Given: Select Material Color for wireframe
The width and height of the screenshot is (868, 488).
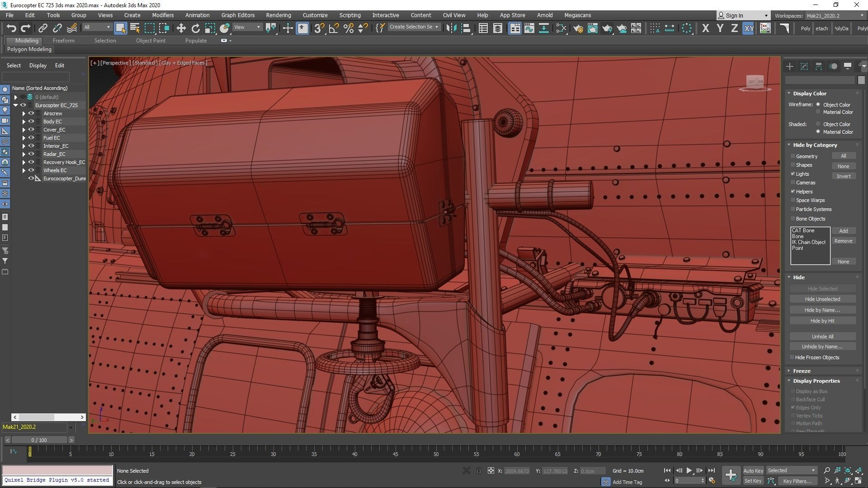Looking at the screenshot, I should [818, 112].
